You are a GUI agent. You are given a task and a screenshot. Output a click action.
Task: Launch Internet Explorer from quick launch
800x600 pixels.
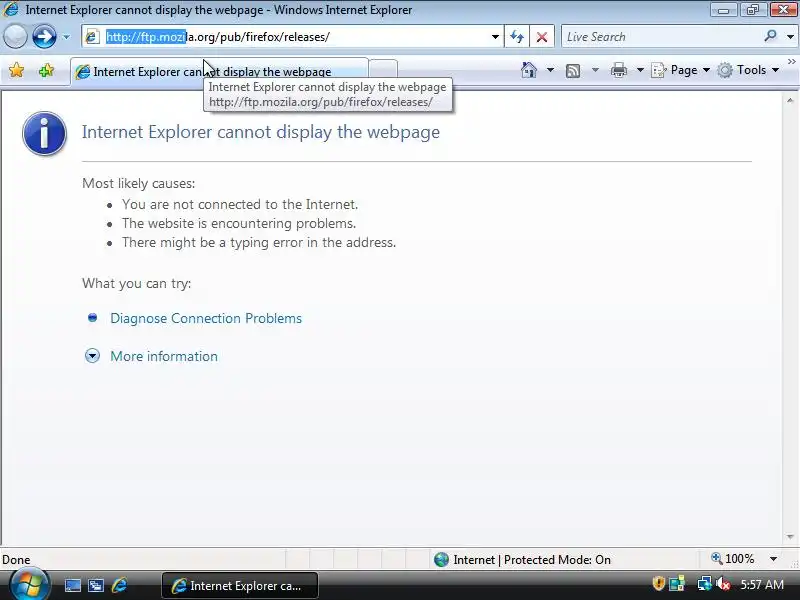tap(119, 585)
